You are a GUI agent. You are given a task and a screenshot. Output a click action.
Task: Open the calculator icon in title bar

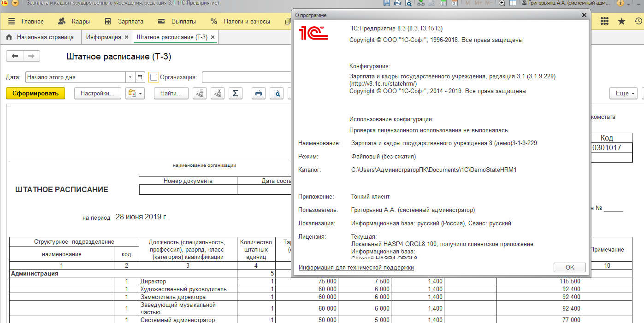tap(443, 3)
